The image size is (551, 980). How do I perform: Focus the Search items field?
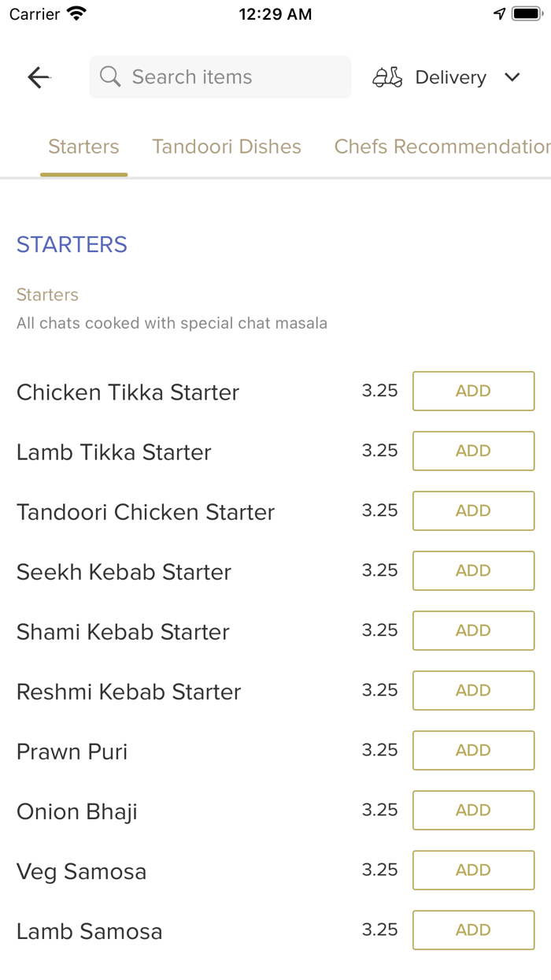point(228,77)
